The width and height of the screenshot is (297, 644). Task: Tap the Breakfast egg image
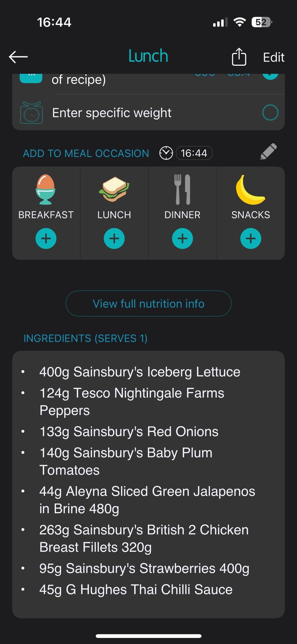pos(46,189)
